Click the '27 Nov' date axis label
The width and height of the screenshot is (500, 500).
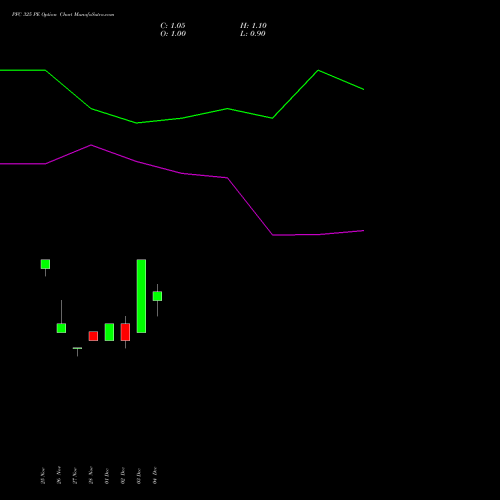(x=75, y=475)
